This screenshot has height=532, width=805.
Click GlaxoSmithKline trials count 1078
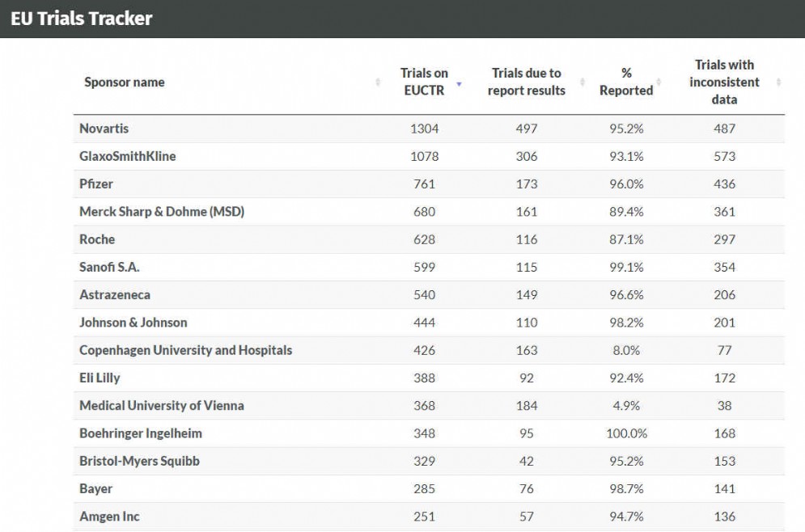[424, 156]
